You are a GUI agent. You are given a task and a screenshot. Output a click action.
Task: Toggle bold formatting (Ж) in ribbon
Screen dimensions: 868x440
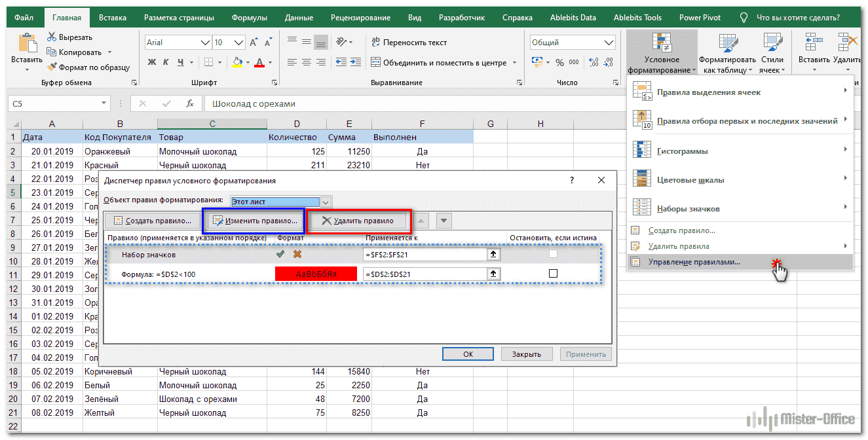coord(152,63)
